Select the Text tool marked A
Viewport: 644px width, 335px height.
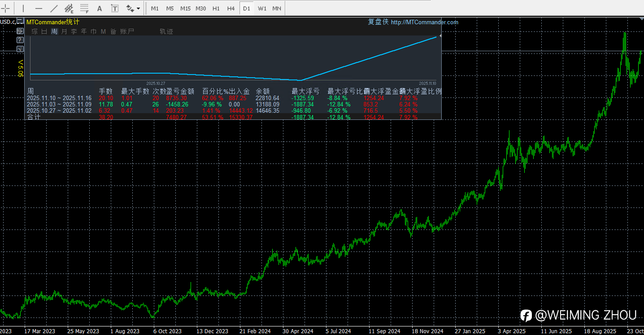tap(100, 8)
